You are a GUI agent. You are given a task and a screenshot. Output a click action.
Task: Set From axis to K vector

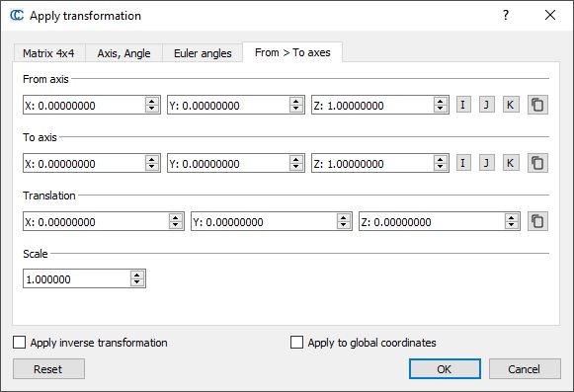pyautogui.click(x=511, y=105)
